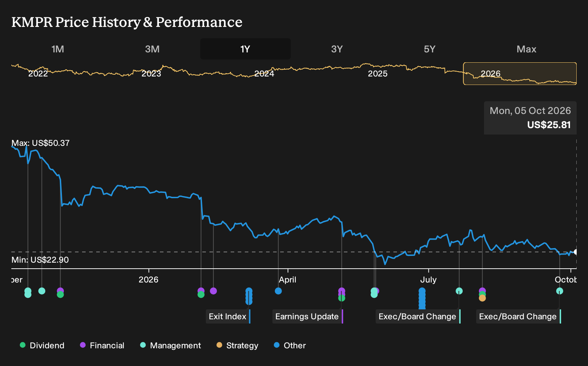Click the 2024 label in overview chart

[x=264, y=74]
